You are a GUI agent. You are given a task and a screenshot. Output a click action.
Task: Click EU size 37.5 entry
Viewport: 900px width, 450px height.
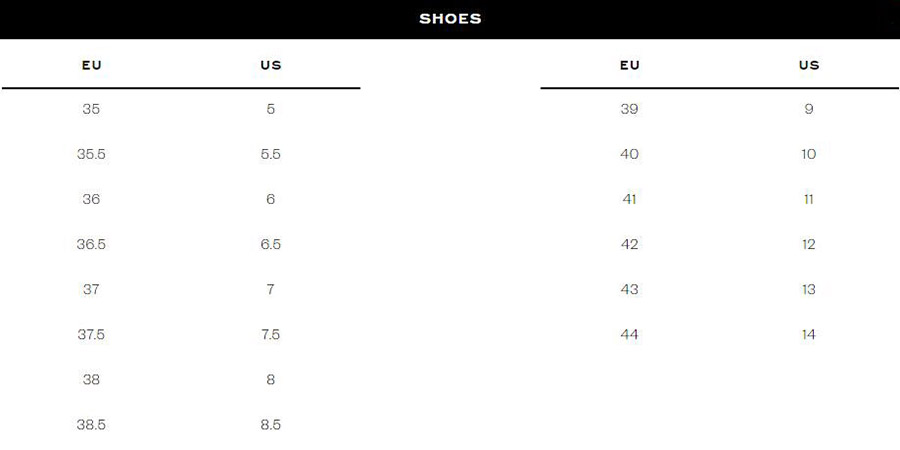click(91, 335)
